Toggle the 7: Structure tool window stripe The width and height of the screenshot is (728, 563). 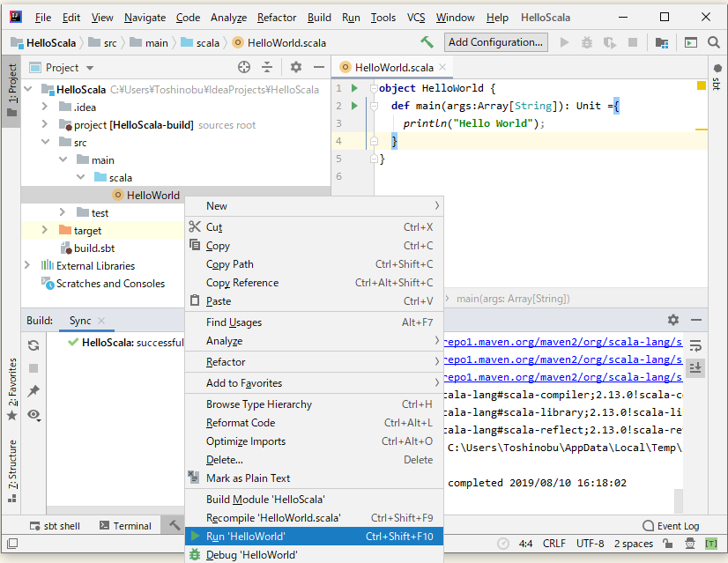[12, 471]
